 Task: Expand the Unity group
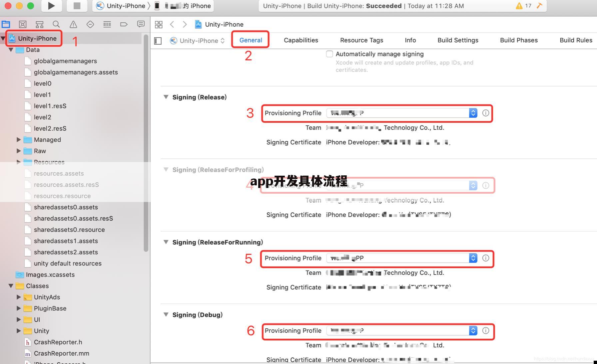(19, 331)
